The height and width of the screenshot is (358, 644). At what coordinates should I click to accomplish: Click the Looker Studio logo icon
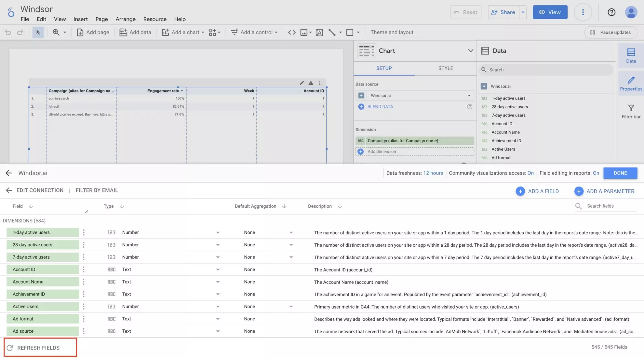pyautogui.click(x=11, y=12)
